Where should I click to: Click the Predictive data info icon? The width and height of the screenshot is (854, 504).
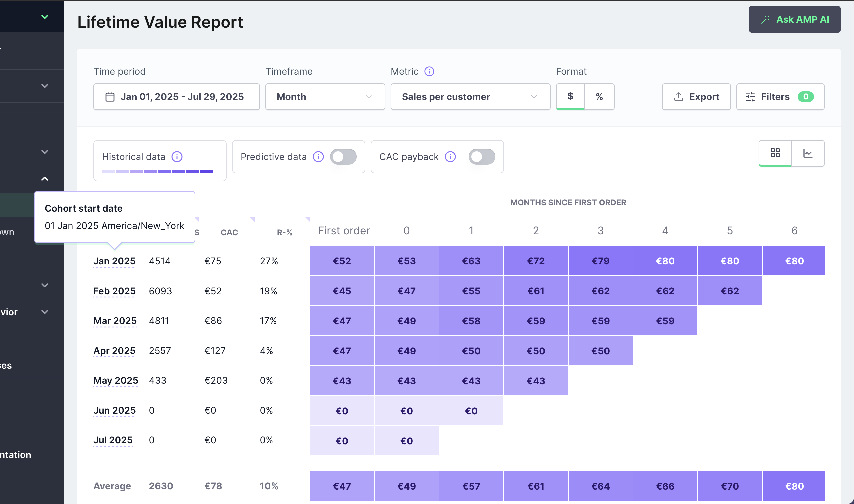click(x=318, y=157)
